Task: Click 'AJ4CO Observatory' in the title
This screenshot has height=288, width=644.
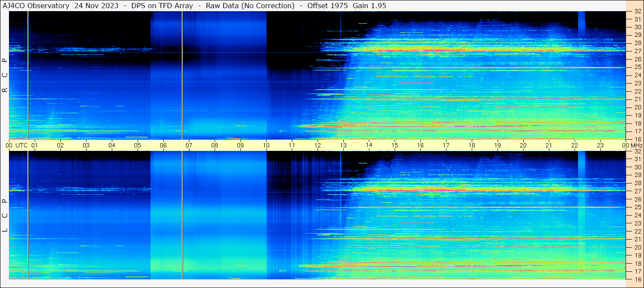Action: [x=36, y=6]
